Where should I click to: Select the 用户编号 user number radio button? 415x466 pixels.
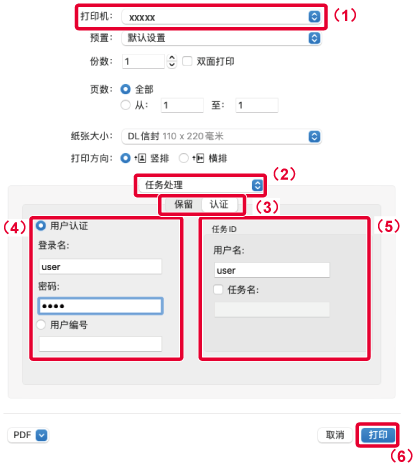coord(41,324)
